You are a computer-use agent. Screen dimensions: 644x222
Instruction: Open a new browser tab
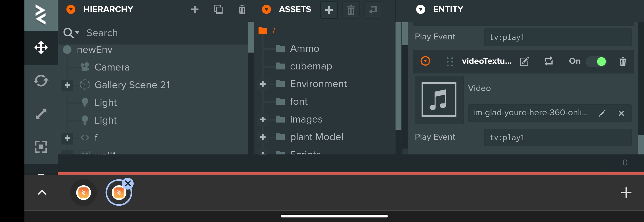point(626,193)
